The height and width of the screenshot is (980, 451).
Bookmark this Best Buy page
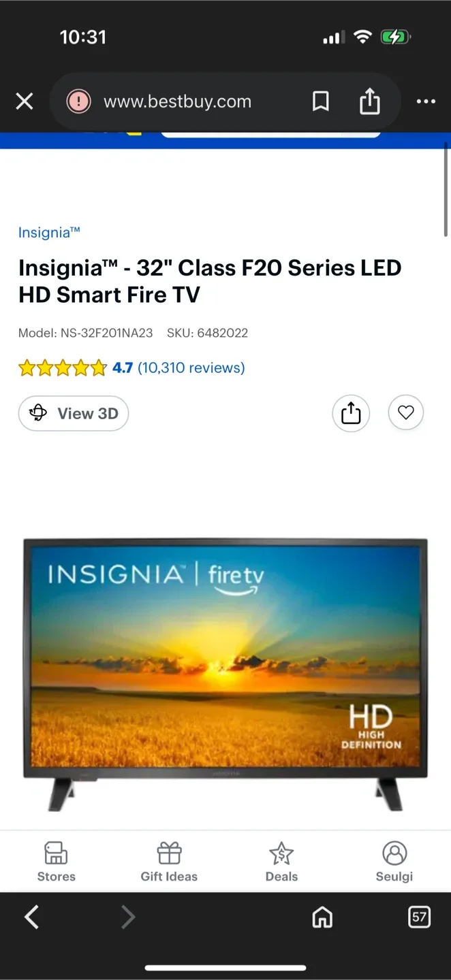(320, 102)
